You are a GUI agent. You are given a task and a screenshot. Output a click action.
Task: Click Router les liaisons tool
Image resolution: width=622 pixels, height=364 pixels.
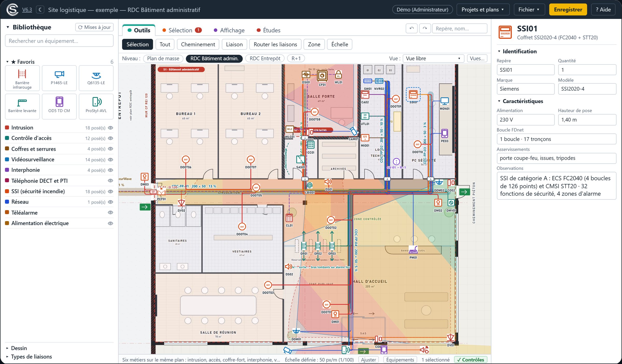275,44
